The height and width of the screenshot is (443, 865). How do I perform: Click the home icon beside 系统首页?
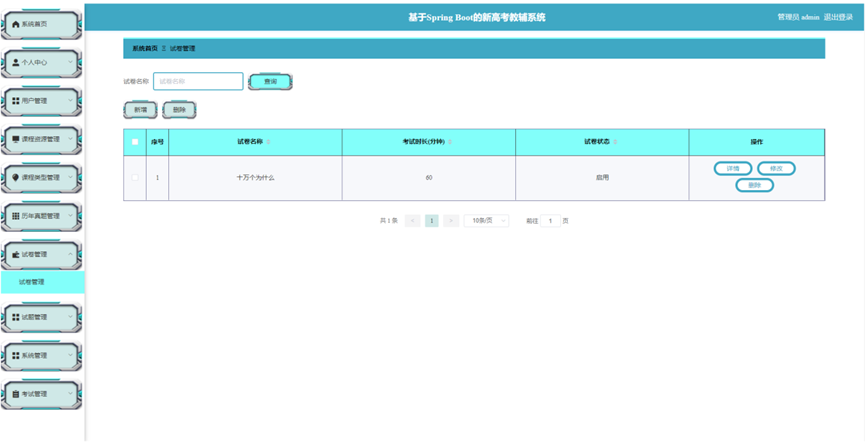click(x=15, y=24)
